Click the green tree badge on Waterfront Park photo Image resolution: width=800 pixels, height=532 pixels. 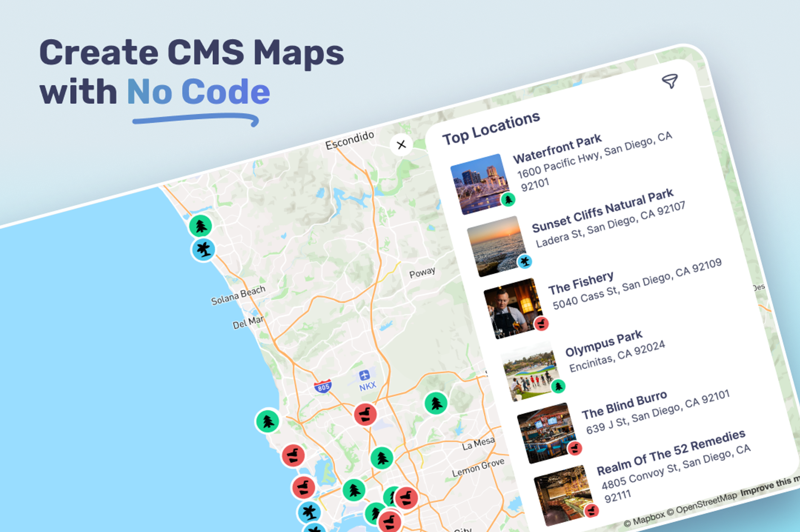[508, 200]
